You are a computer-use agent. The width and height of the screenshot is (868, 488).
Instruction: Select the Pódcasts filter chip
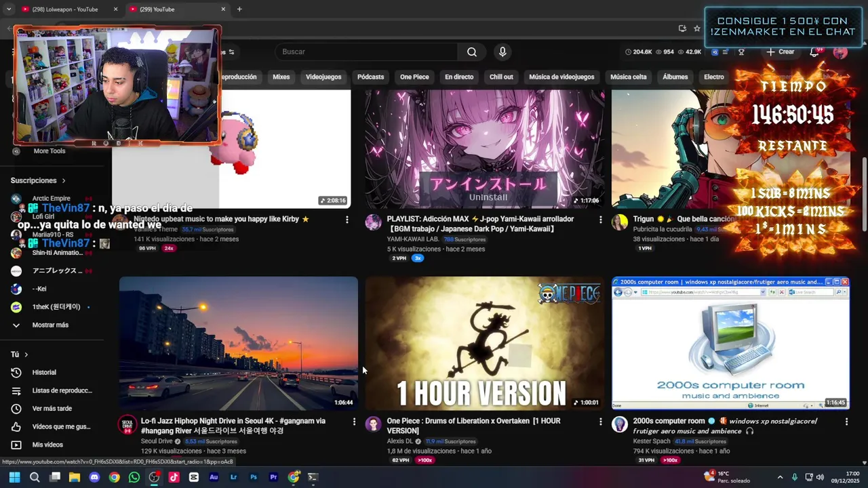click(x=370, y=77)
